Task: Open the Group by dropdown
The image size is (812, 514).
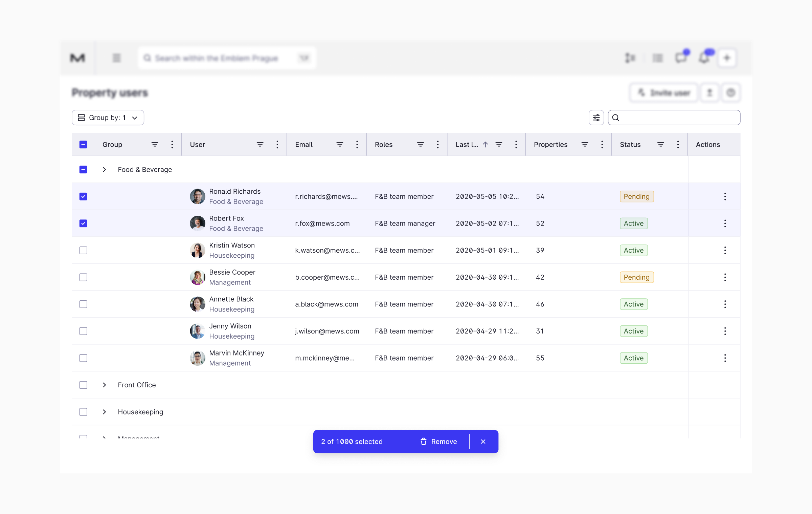Action: coord(108,117)
